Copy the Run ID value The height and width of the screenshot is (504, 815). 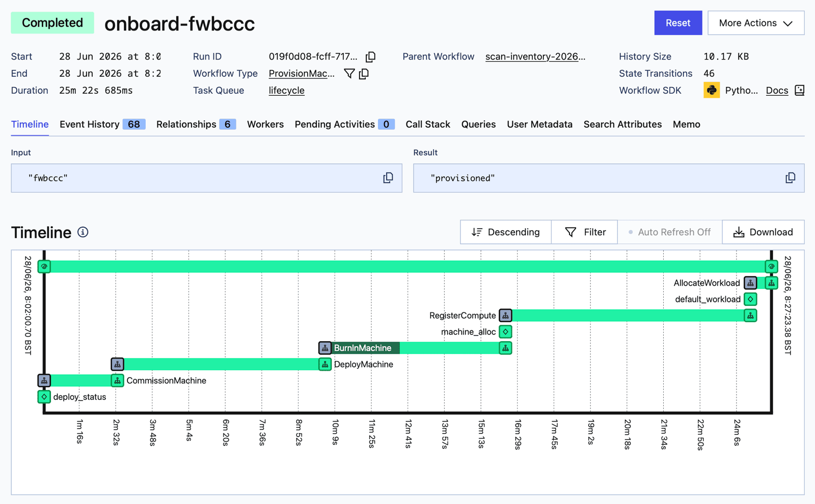371,57
